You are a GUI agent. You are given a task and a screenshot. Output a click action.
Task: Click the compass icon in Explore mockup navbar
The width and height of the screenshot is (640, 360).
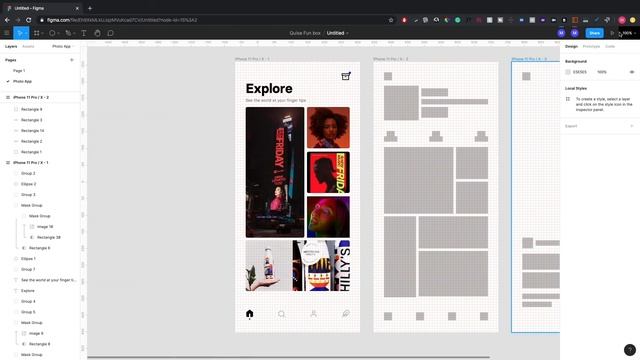click(x=346, y=313)
